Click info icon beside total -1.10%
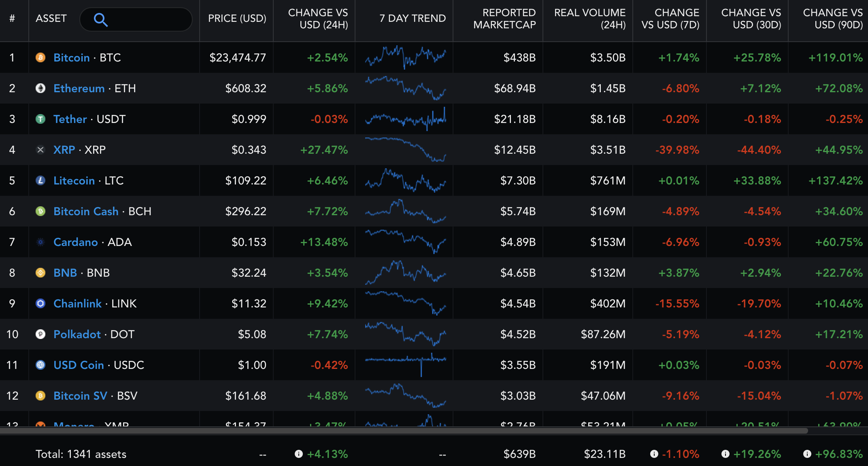Screen dimensions: 868x466 click(654, 454)
